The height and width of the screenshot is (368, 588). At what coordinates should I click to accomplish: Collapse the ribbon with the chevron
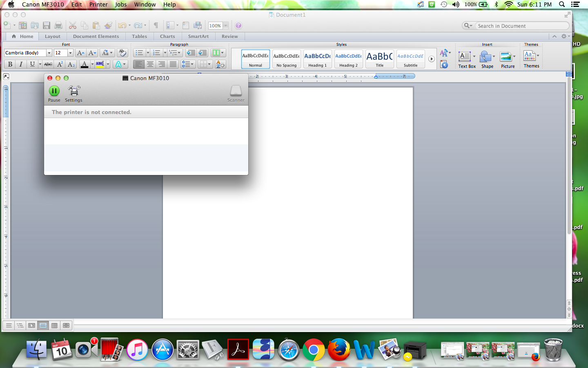click(x=555, y=36)
